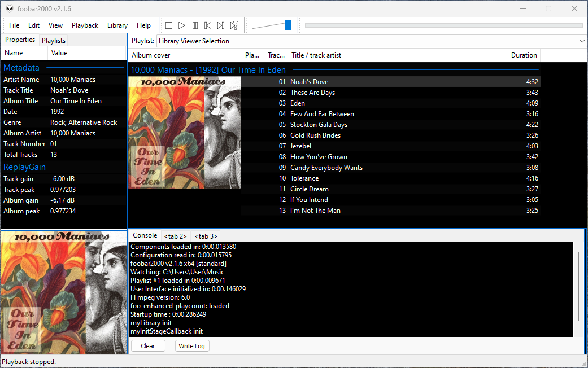588x368 pixels.
Task: Switch to console tab 2
Action: coord(175,236)
